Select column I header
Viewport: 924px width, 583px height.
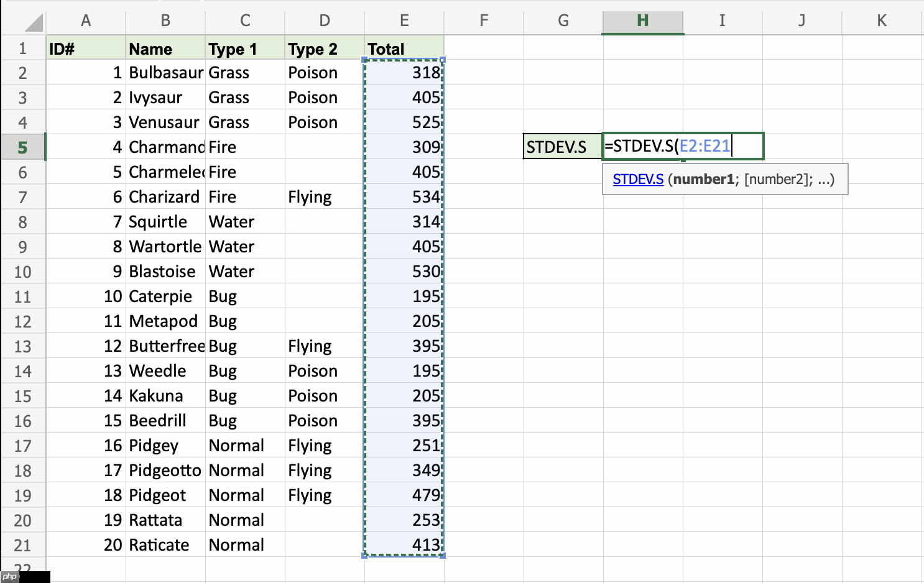click(723, 21)
